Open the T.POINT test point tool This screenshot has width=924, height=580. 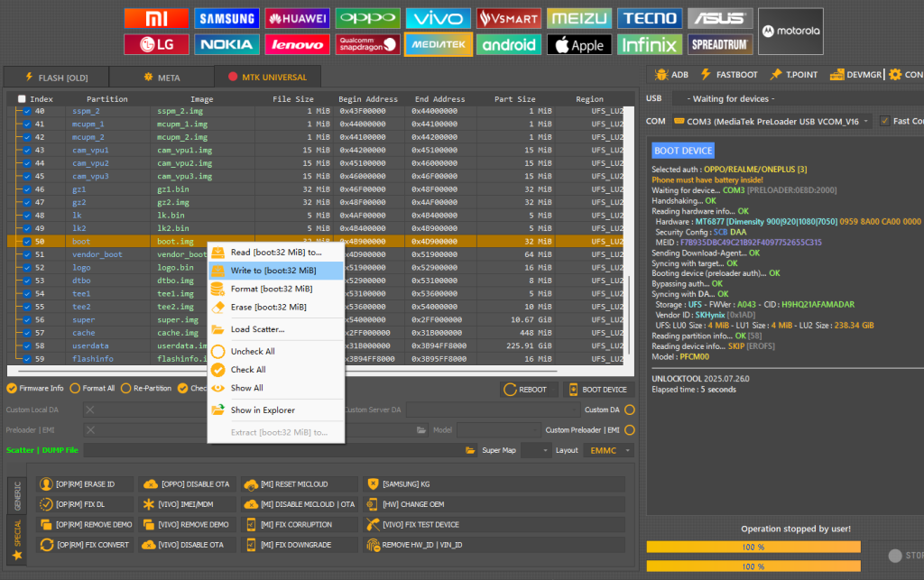point(794,75)
